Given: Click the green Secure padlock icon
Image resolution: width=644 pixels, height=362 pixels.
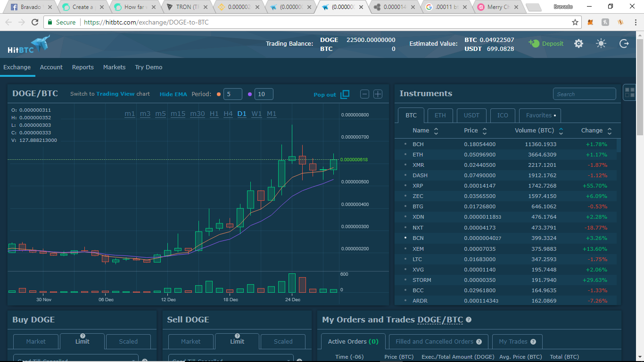Looking at the screenshot, I should pos(50,22).
